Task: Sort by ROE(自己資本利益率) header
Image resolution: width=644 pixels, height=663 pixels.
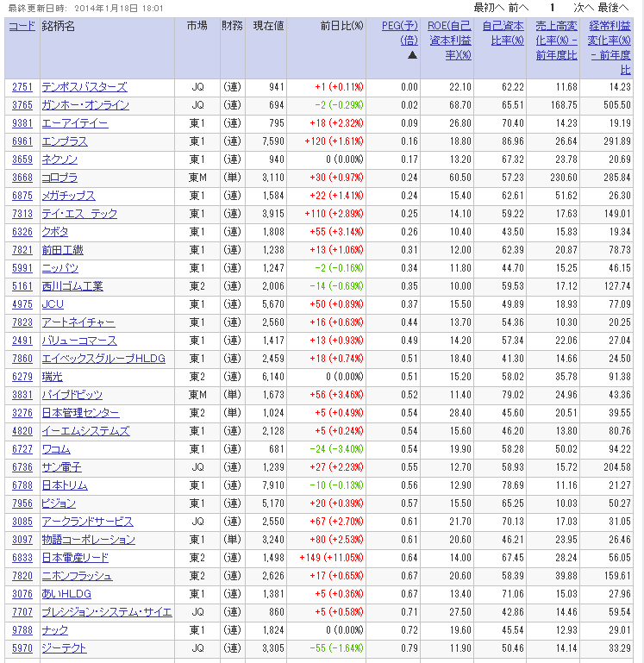Action: click(449, 41)
